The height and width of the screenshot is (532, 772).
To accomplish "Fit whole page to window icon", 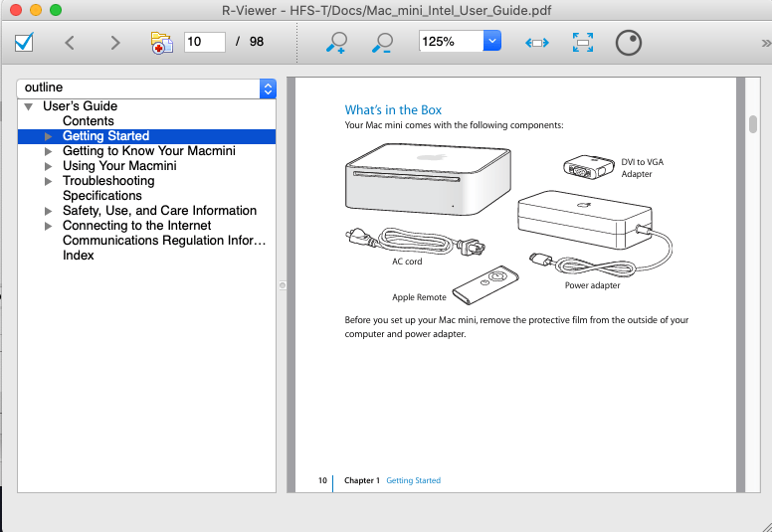I will [582, 43].
